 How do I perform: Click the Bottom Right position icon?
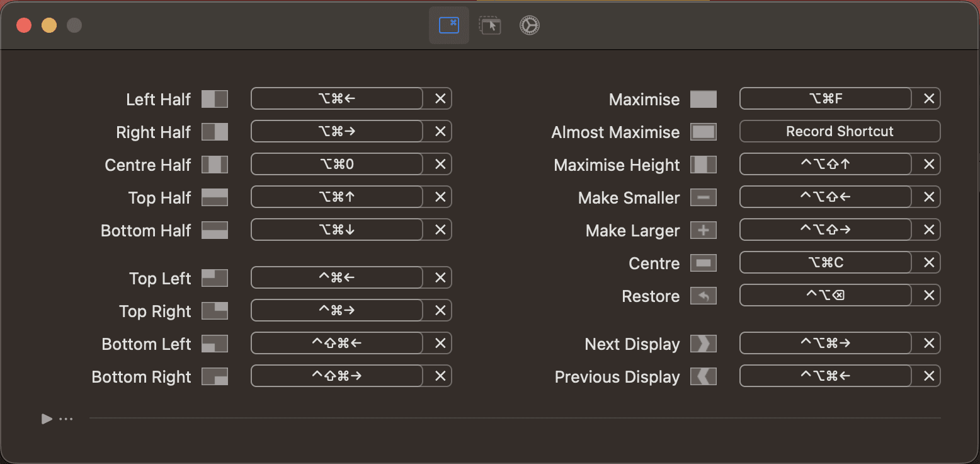[x=215, y=376]
